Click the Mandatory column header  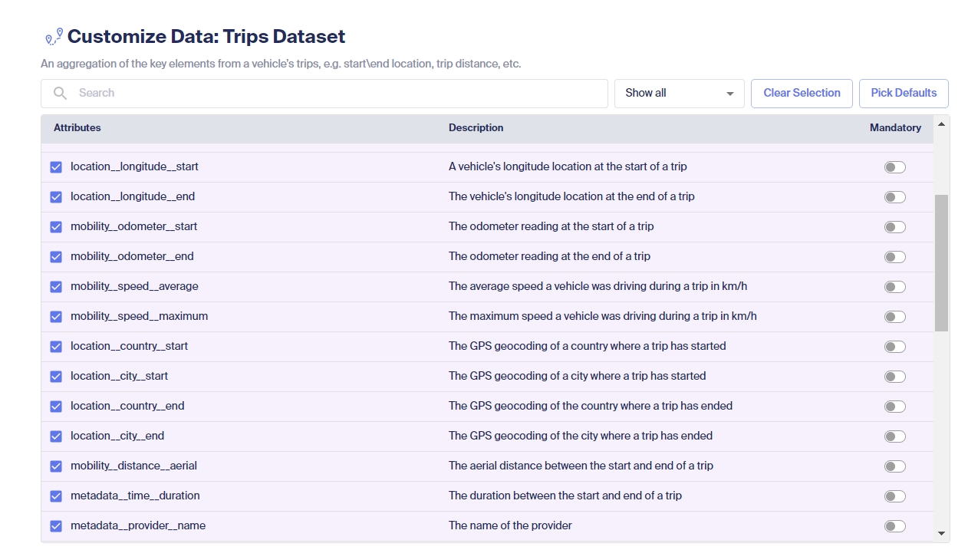coord(895,128)
